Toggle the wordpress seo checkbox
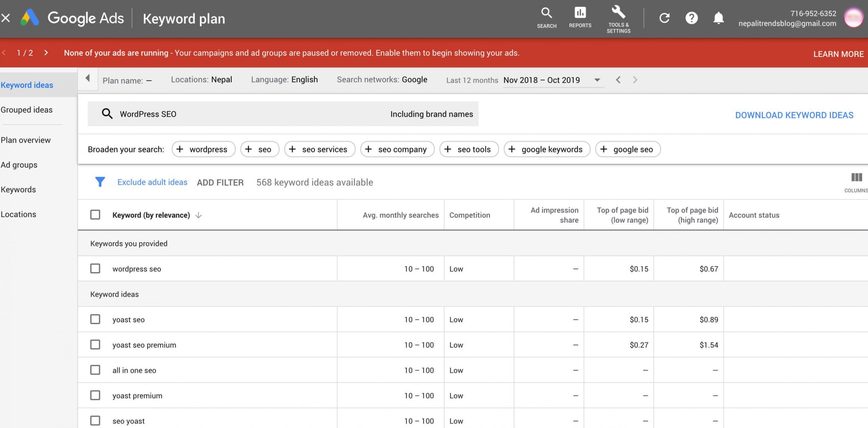 pyautogui.click(x=95, y=268)
